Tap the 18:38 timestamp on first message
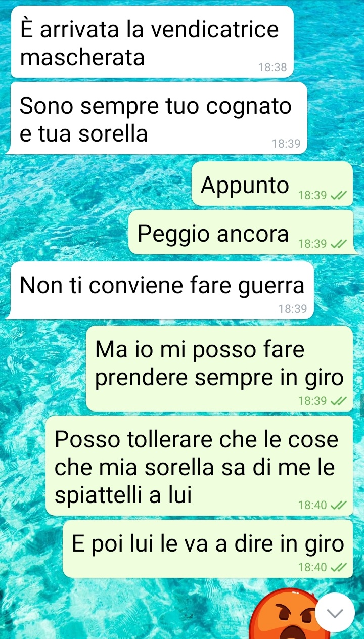Screen dimensions: 364x639 (272, 67)
